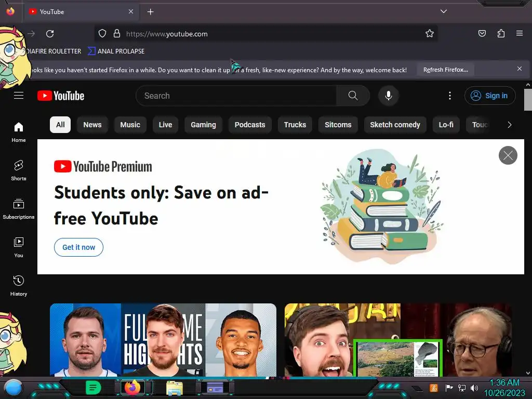This screenshot has height=399, width=532.
Task: Select the Trucks filter chip
Action: (295, 125)
